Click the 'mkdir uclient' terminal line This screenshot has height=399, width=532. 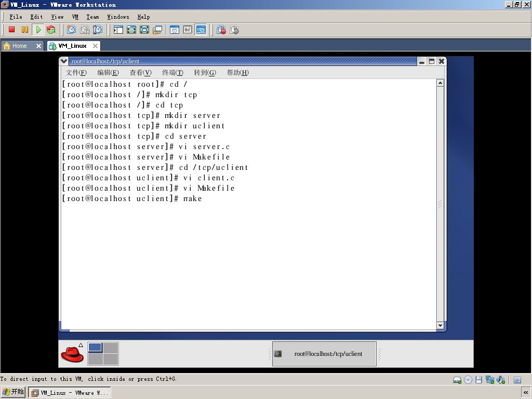pyautogui.click(x=143, y=126)
